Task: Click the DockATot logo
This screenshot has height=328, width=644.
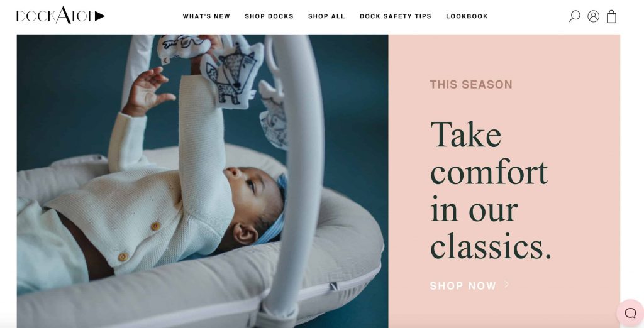Action: 60,15
